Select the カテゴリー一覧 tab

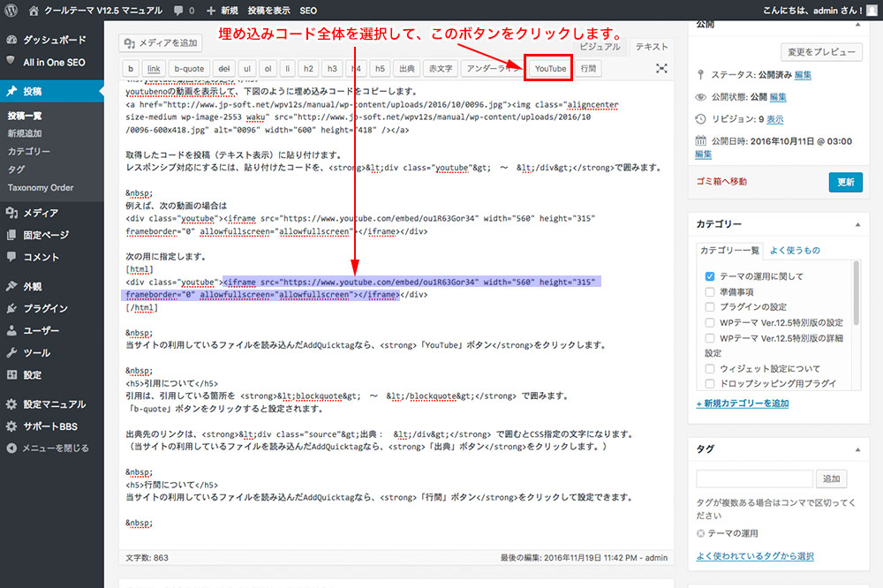point(729,250)
